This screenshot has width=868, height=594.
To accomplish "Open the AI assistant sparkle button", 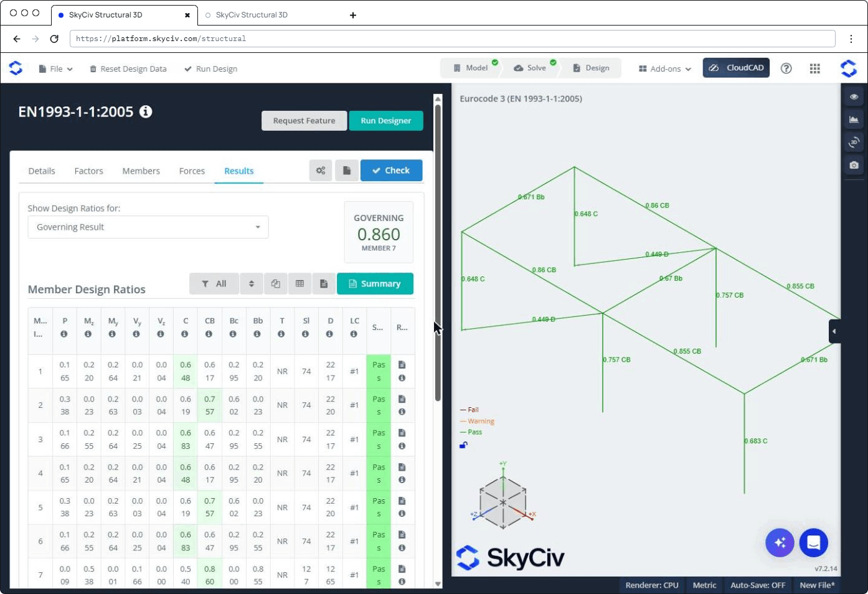I will point(780,543).
